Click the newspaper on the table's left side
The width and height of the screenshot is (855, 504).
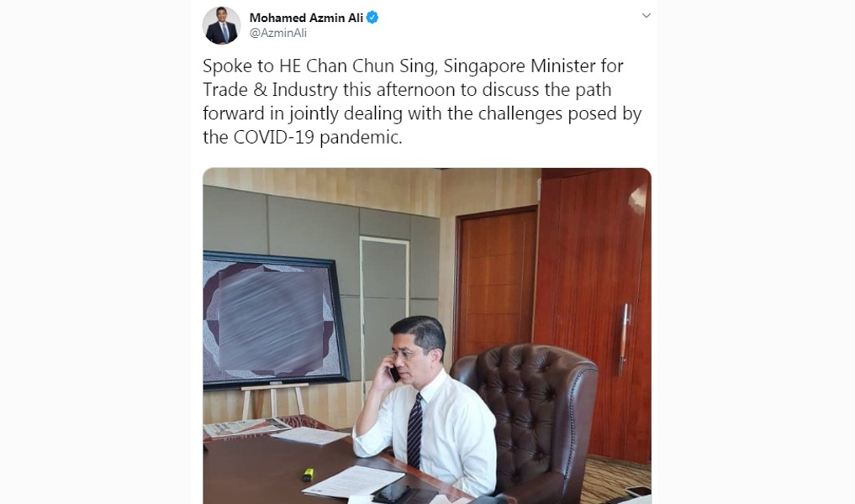coord(246,428)
